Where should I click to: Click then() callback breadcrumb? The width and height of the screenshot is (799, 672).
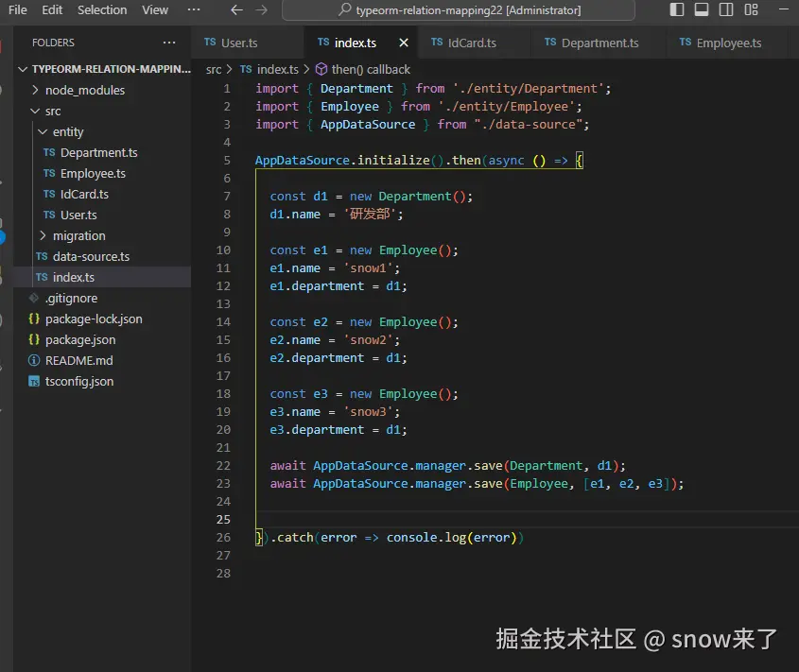pyautogui.click(x=371, y=69)
